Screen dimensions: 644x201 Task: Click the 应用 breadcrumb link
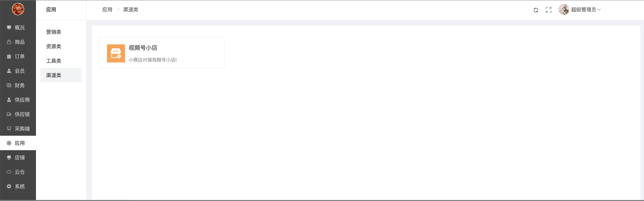[107, 10]
